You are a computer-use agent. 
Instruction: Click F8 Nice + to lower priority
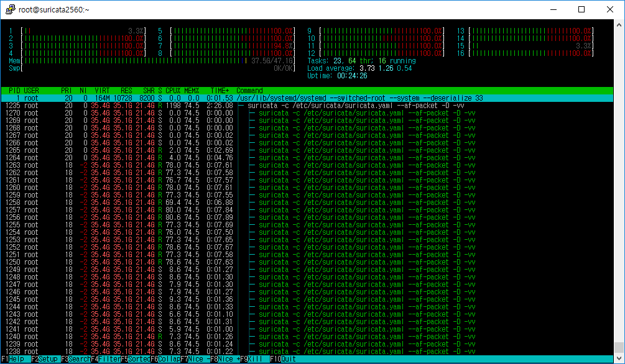click(225, 359)
